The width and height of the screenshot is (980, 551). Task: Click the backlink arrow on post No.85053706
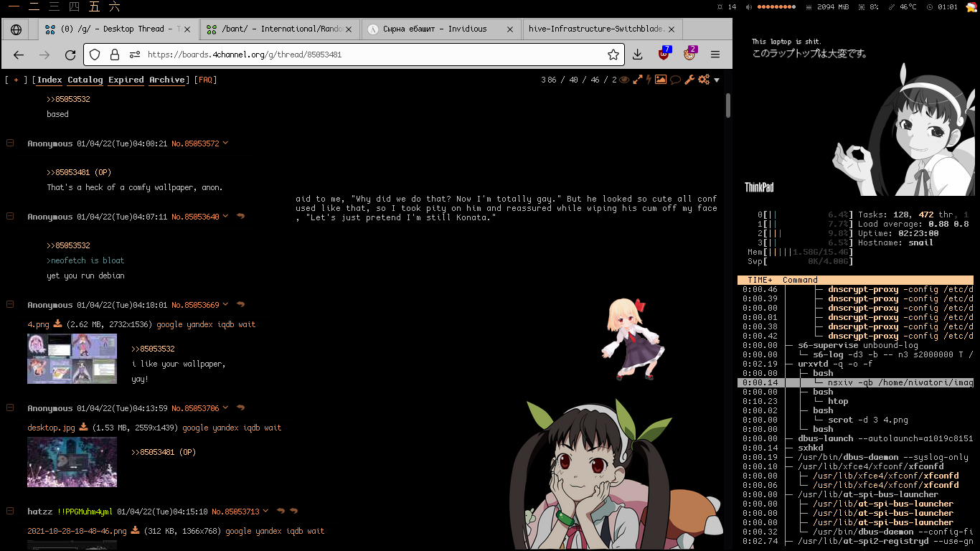(240, 408)
